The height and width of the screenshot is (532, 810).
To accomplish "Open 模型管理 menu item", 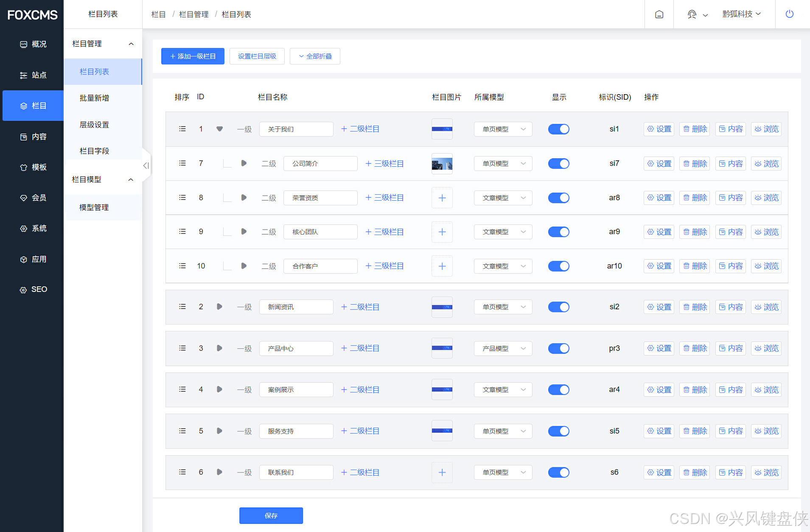I will [94, 207].
